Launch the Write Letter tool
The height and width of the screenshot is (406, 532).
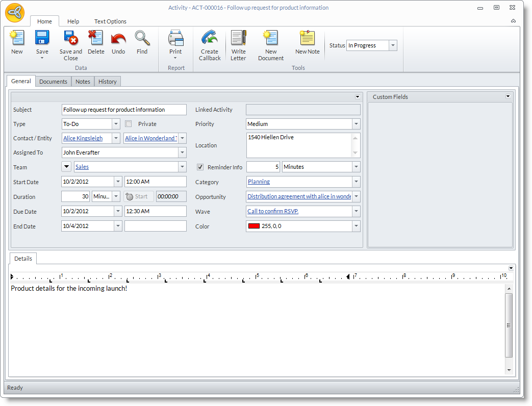coord(238,38)
